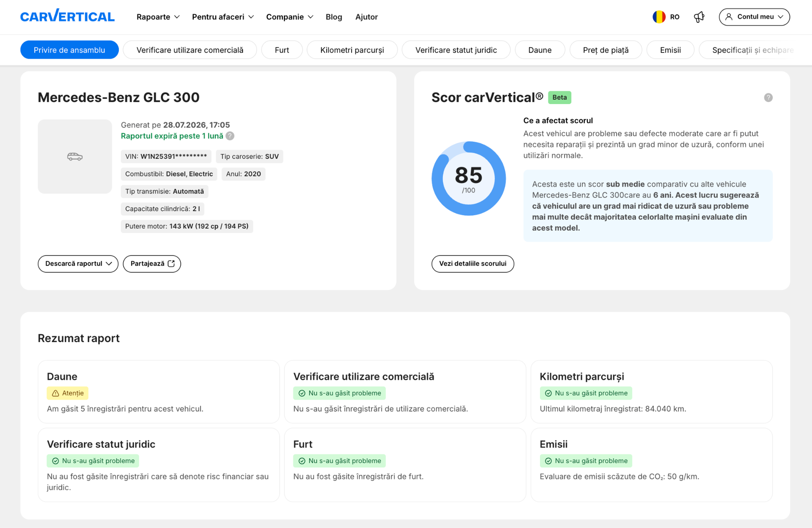The height and width of the screenshot is (528, 812).
Task: Open the announcements megaphone icon
Action: (x=699, y=17)
